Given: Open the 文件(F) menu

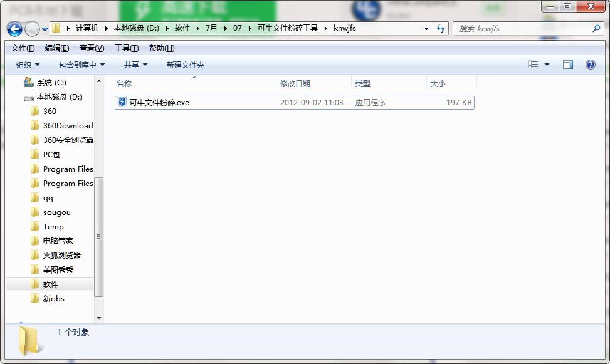Looking at the screenshot, I should [23, 48].
